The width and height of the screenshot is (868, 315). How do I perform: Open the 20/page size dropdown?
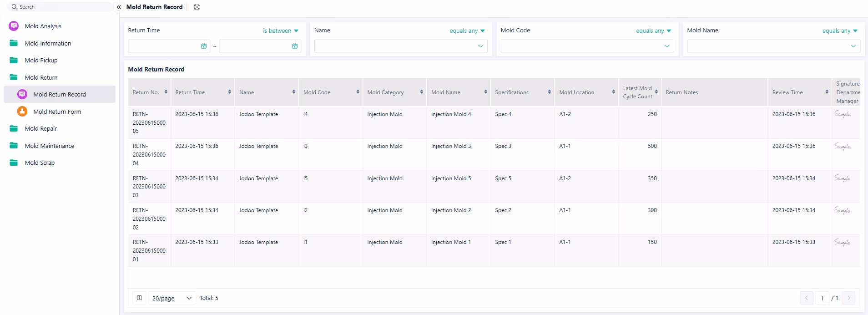tap(172, 298)
